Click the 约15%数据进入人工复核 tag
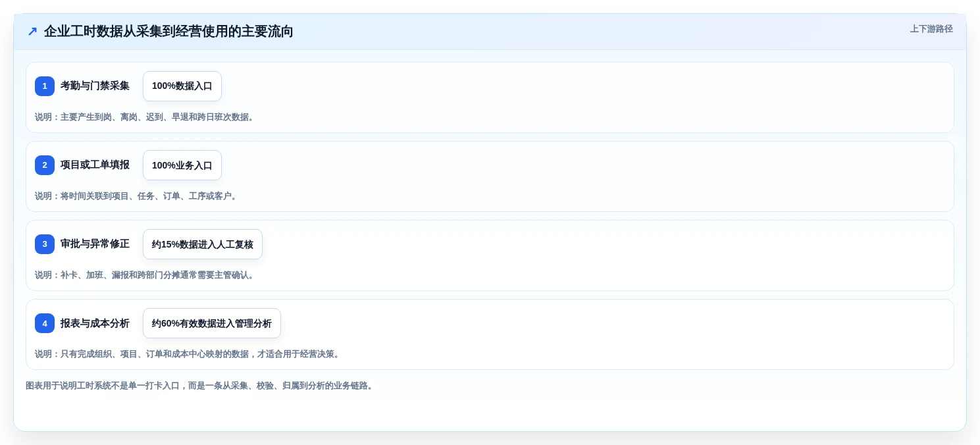Viewport: 980px width, 445px height. tap(203, 244)
